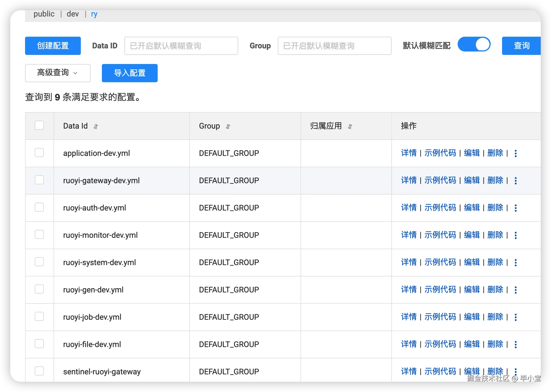551x392 pixels.
Task: Open 详情 for application-dev.yml
Action: point(409,153)
